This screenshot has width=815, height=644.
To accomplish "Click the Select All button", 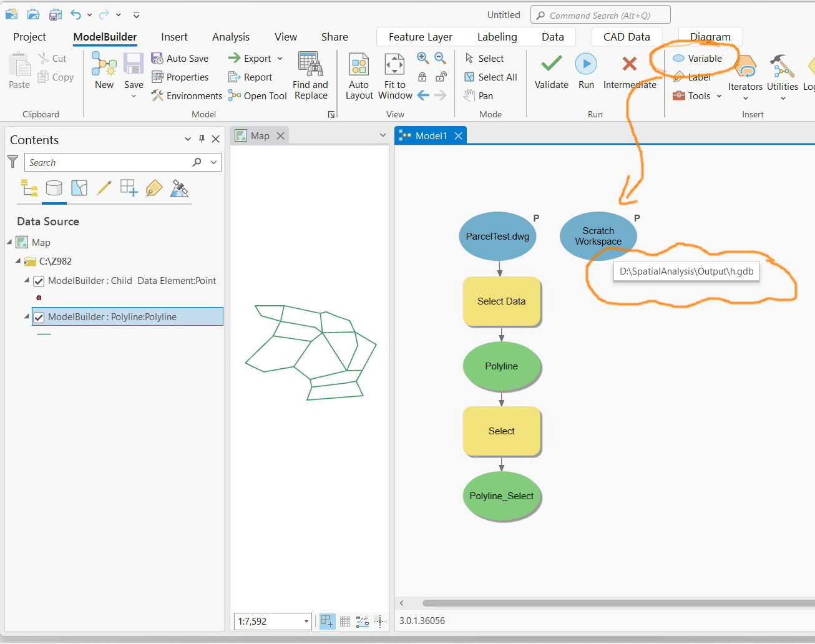I will [x=490, y=77].
